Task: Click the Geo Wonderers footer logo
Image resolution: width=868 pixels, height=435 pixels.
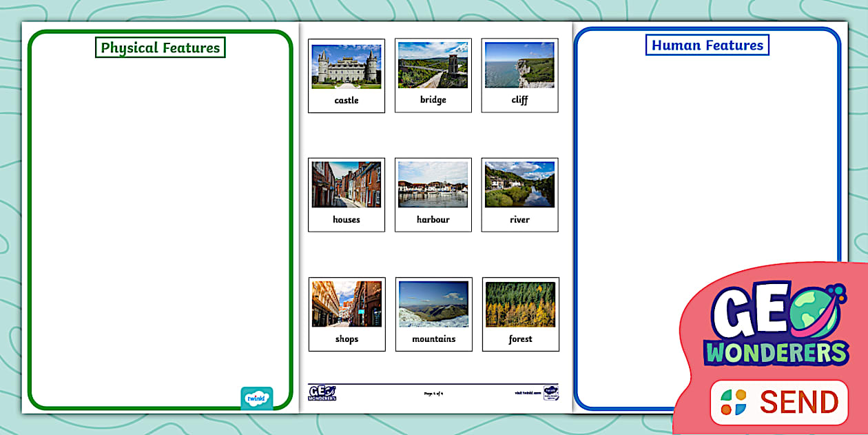Action: [321, 394]
